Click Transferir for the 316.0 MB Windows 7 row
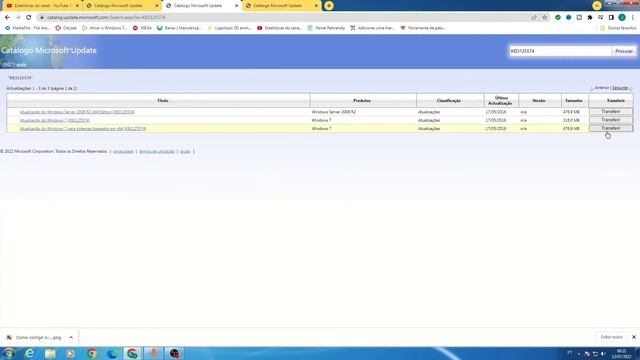 [611, 120]
